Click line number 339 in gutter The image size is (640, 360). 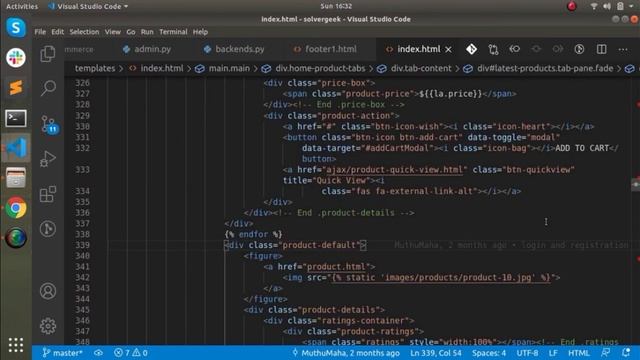pyautogui.click(x=82, y=245)
